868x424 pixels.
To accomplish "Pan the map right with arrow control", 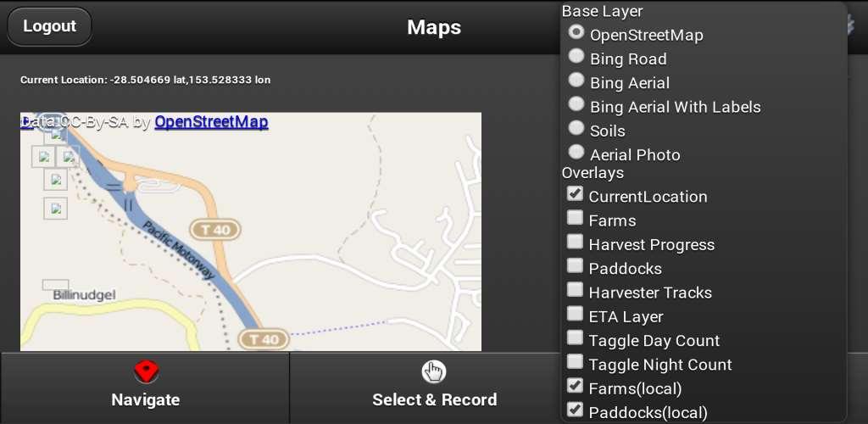I will 68,157.
